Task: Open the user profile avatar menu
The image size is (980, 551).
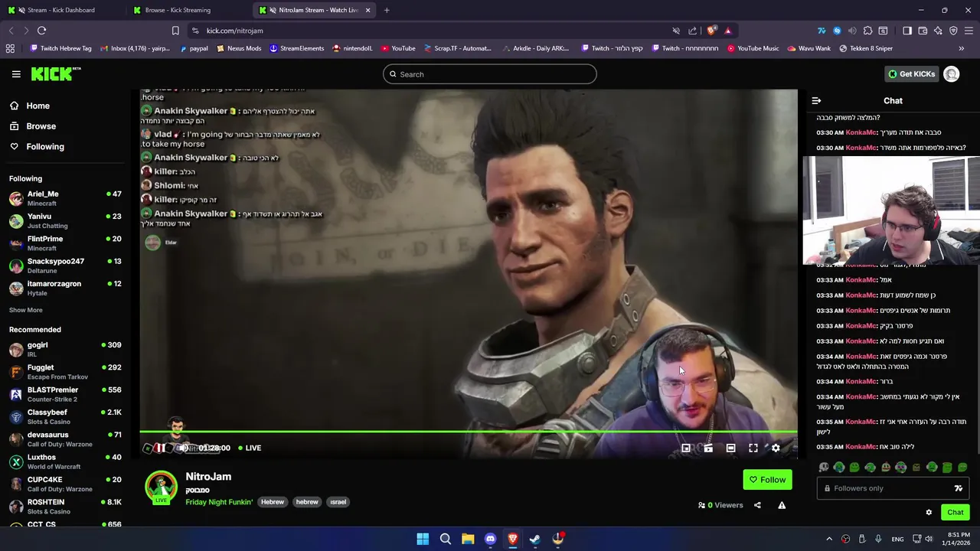Action: tap(952, 74)
